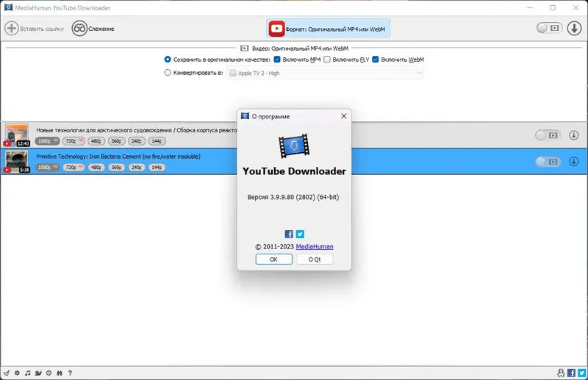
Task: Download the Primitive Technology video with its arrow icon
Action: pyautogui.click(x=574, y=161)
